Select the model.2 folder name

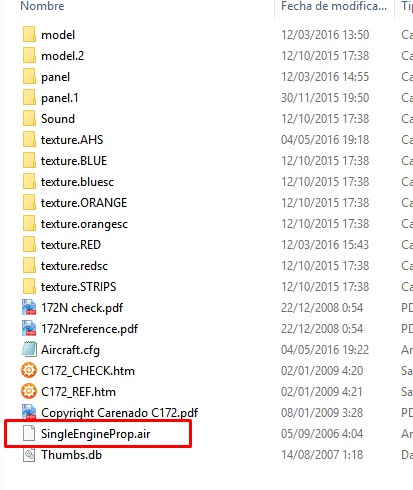coord(62,56)
